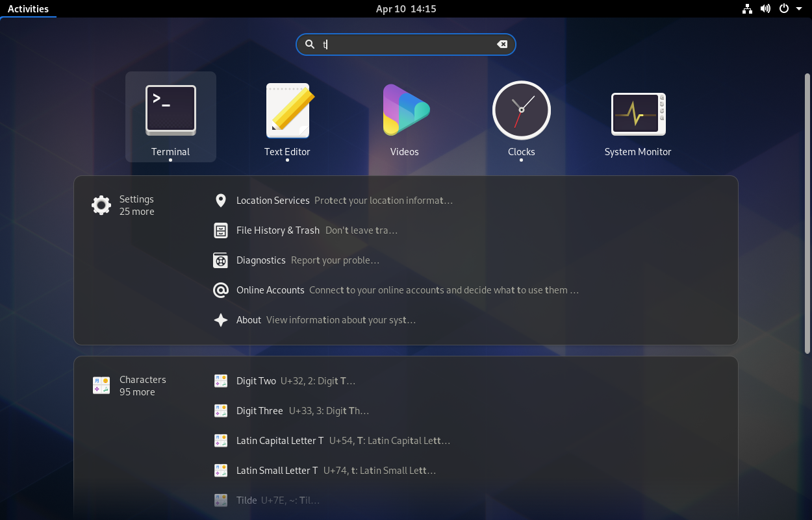Screen dimensions: 812x520
Task: Open the Apr 10 14:15 clock menu
Action: pyautogui.click(x=406, y=9)
